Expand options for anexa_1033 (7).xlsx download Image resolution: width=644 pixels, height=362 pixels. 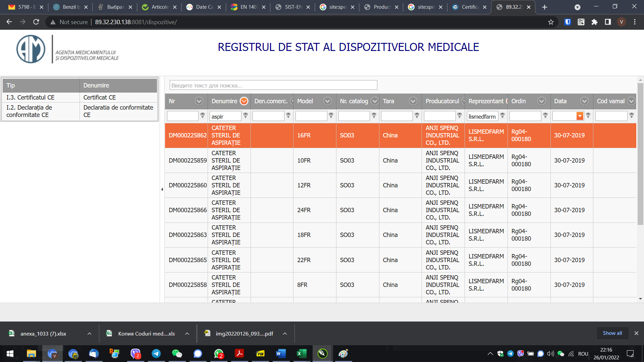pyautogui.click(x=89, y=334)
